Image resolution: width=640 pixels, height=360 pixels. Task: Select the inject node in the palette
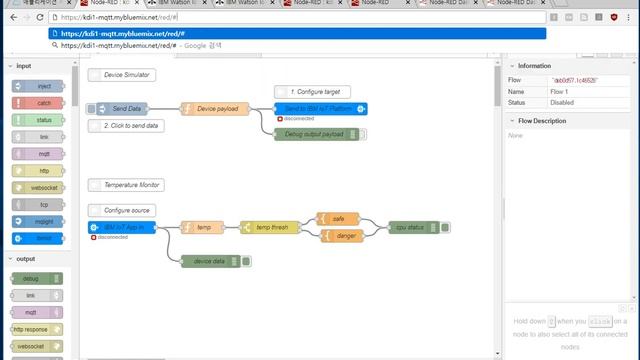pyautogui.click(x=38, y=86)
